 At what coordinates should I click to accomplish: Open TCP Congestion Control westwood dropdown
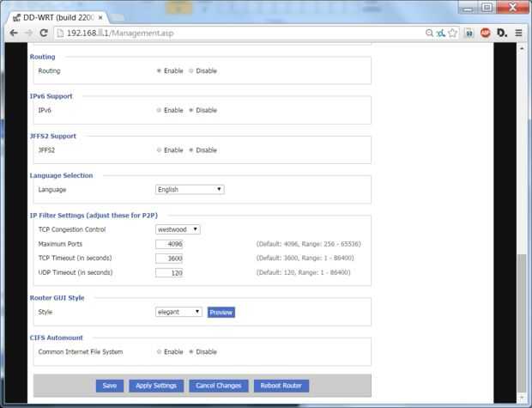tap(178, 229)
